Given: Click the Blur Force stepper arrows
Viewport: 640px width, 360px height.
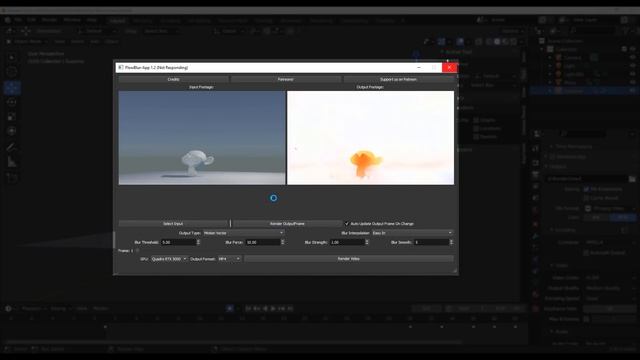Looking at the screenshot, I should 282,242.
